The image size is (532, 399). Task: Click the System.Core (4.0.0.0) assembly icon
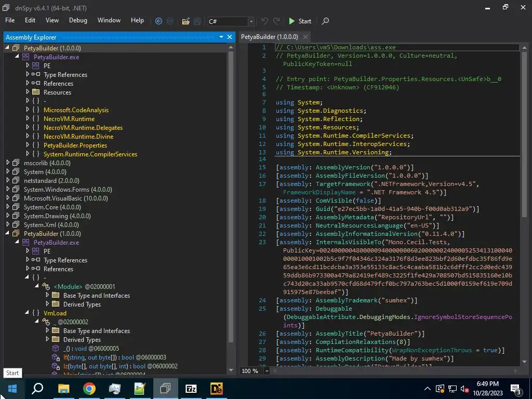click(16, 207)
